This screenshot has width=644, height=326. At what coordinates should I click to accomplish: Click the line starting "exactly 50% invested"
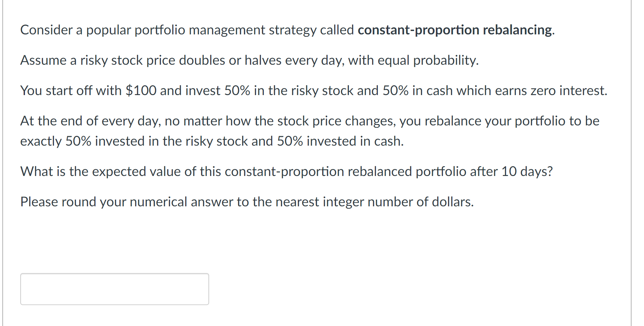point(212,141)
